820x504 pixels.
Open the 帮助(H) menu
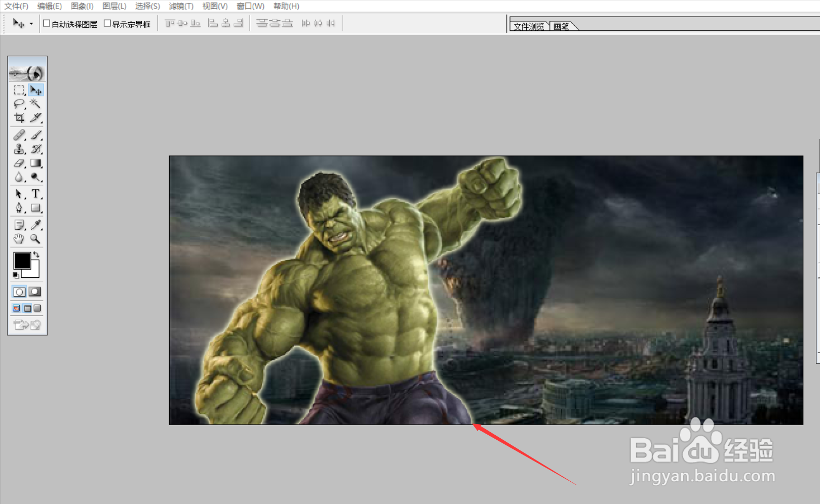[x=287, y=6]
